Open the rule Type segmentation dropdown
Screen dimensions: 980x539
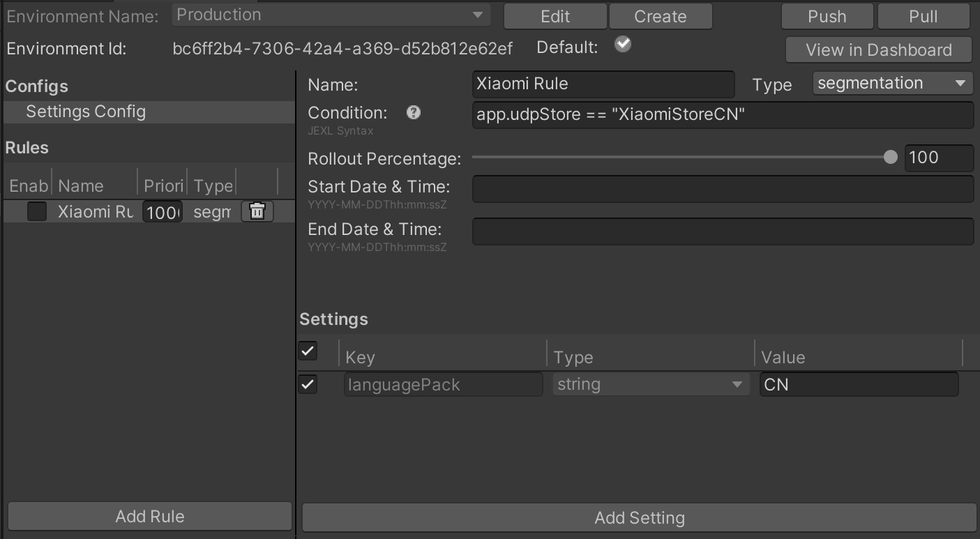click(892, 84)
